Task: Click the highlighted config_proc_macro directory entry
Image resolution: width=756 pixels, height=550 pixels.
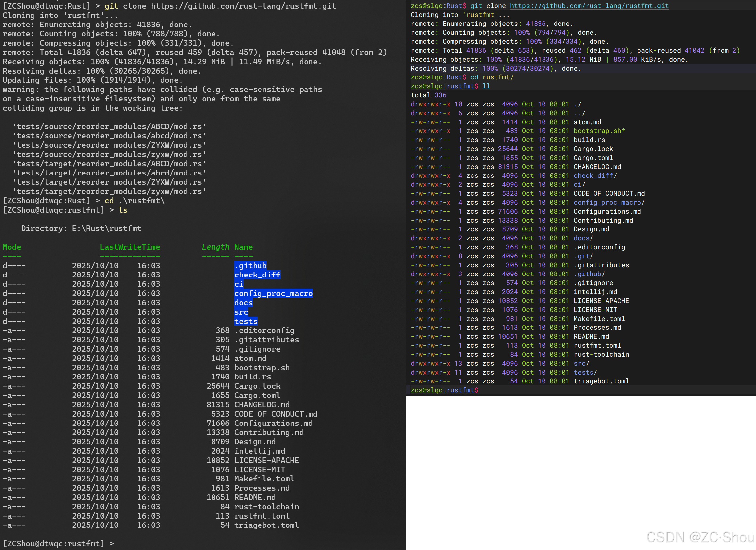Action: click(273, 293)
